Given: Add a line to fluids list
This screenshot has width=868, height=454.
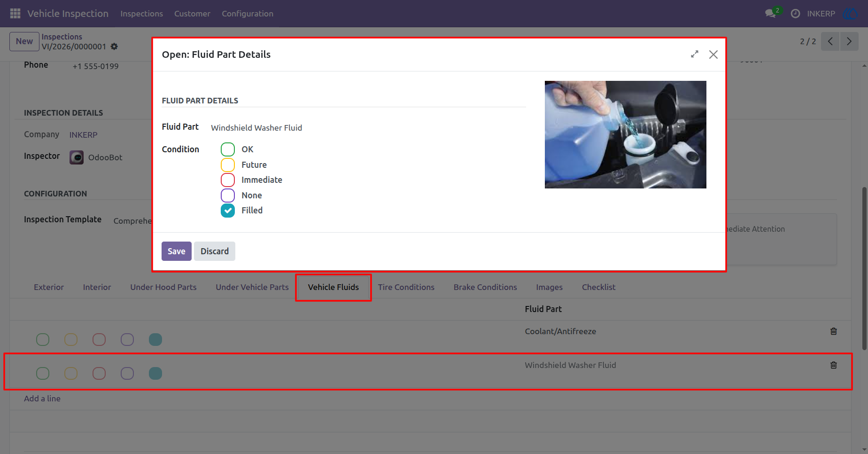Looking at the screenshot, I should pyautogui.click(x=42, y=399).
